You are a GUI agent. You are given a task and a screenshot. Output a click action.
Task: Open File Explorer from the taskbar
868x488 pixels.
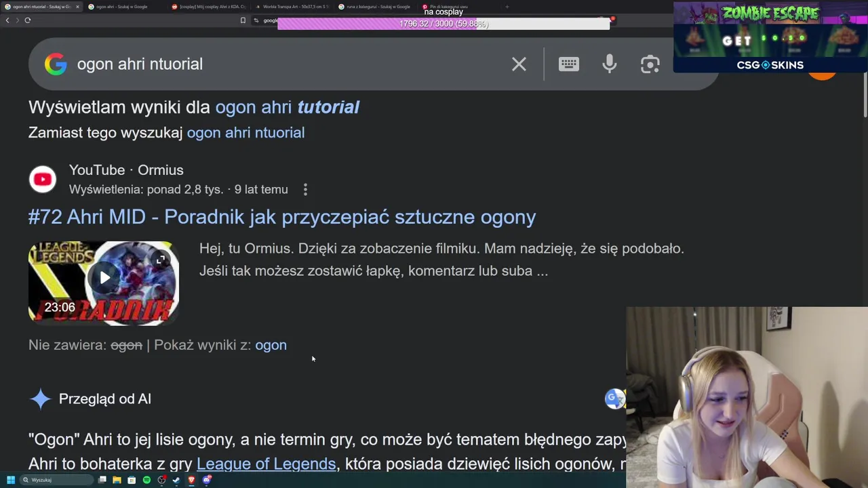tap(117, 480)
